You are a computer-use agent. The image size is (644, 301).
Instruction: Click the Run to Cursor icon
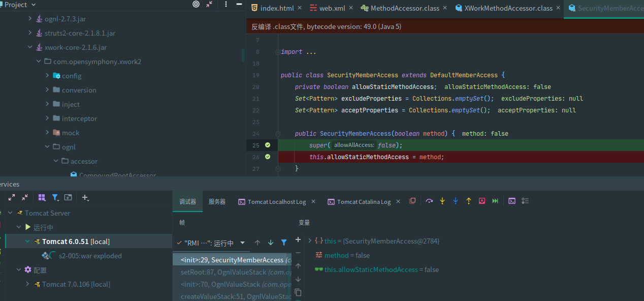click(x=495, y=201)
